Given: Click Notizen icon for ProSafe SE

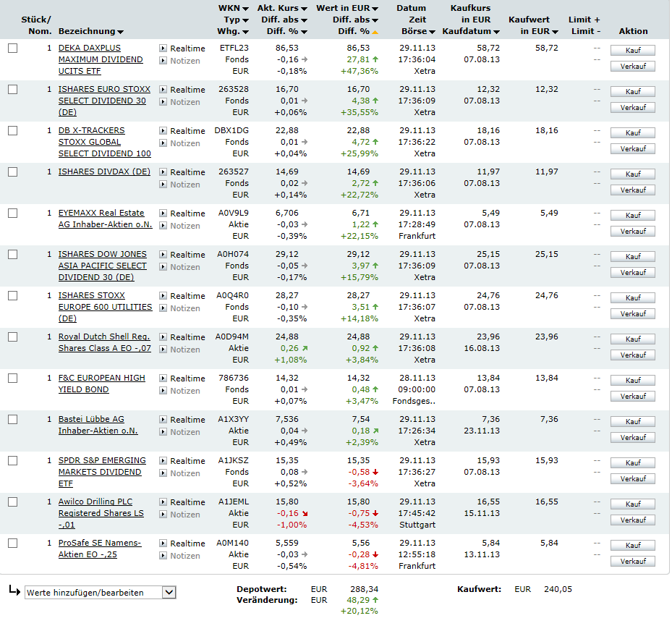Looking at the screenshot, I should (x=163, y=556).
